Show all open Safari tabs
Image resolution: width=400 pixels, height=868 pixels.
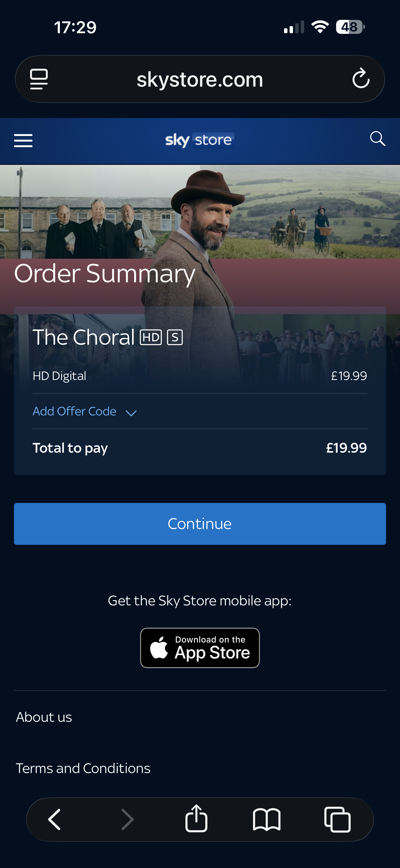(337, 820)
